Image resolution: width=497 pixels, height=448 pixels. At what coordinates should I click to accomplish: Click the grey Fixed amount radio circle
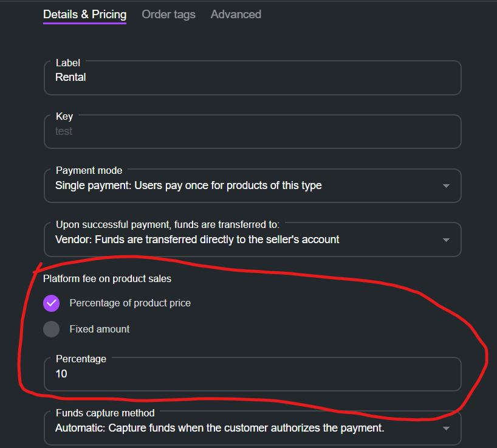pos(52,329)
